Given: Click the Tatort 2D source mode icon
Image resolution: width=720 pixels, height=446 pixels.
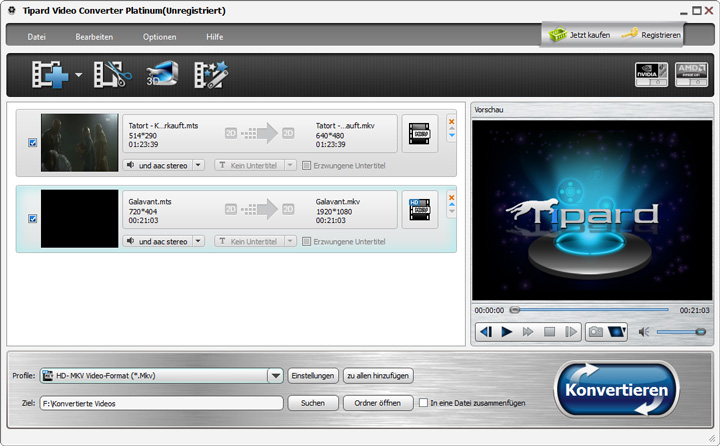Looking at the screenshot, I should [231, 133].
